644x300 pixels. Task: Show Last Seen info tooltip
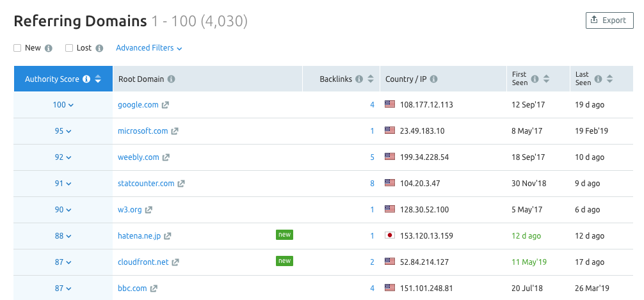click(599, 79)
